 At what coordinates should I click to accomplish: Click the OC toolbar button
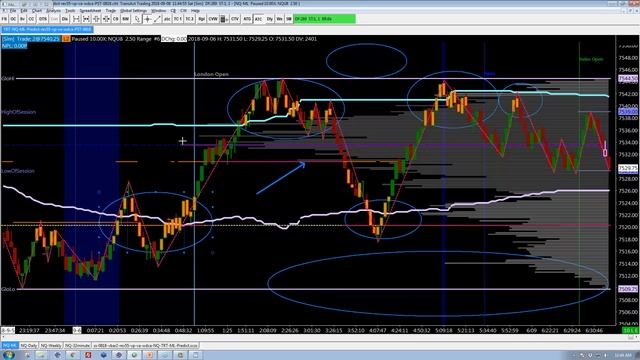(x=13, y=19)
